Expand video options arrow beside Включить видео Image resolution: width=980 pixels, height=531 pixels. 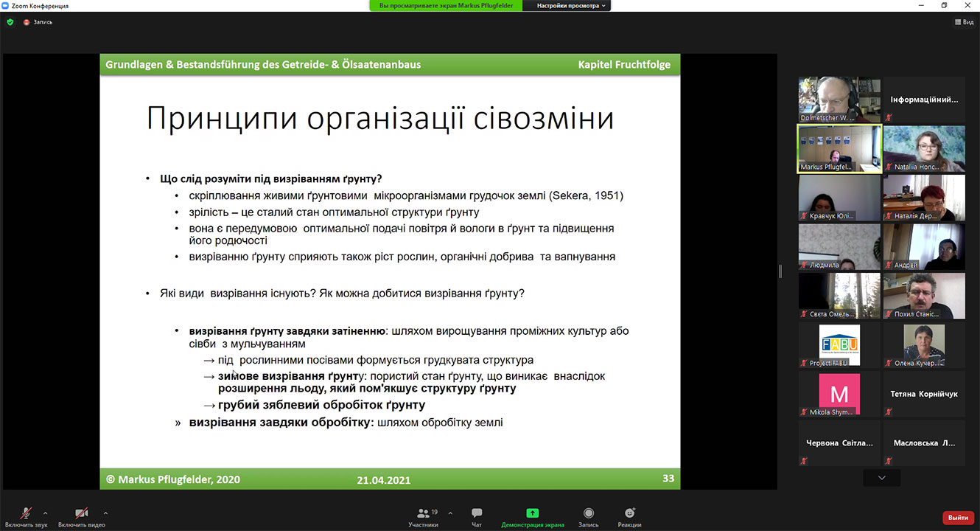click(x=105, y=513)
